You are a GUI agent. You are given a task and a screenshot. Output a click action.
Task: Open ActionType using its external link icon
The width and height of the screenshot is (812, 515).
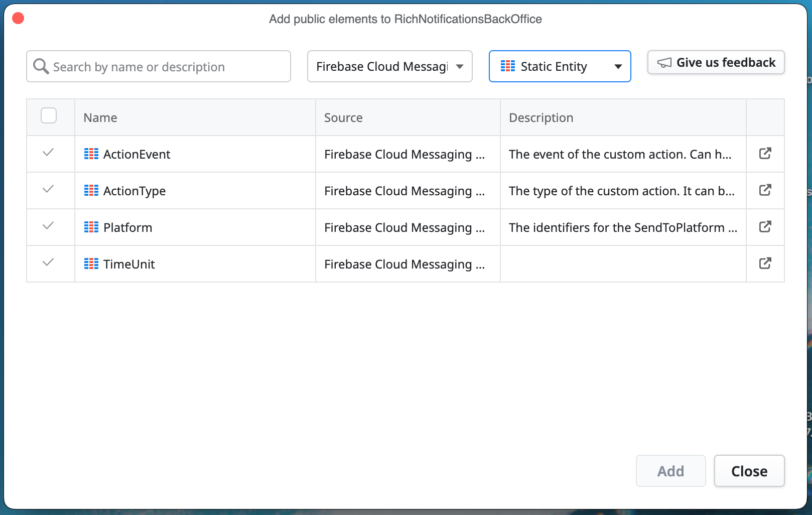pyautogui.click(x=765, y=190)
